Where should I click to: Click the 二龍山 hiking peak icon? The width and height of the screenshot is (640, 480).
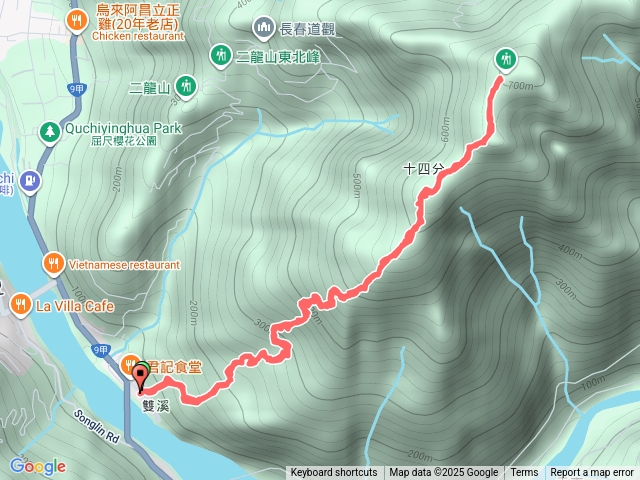click(x=186, y=87)
